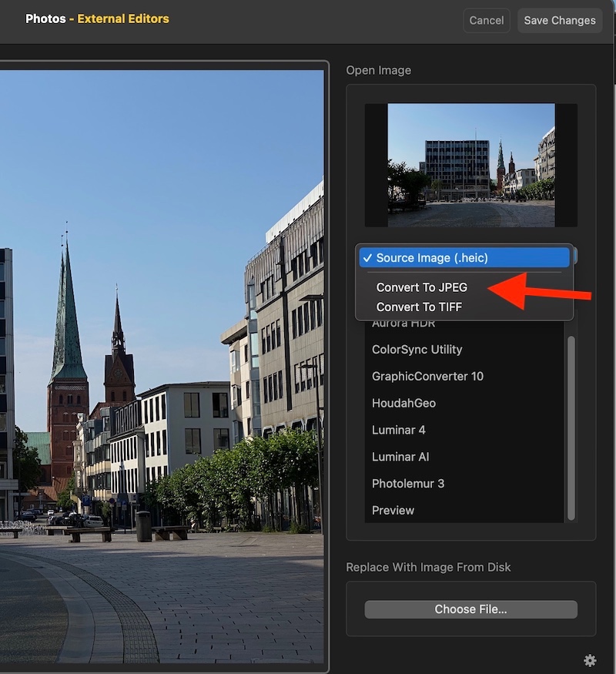
Task: Click the partially hidden Aurora HDR entry
Action: click(x=405, y=325)
